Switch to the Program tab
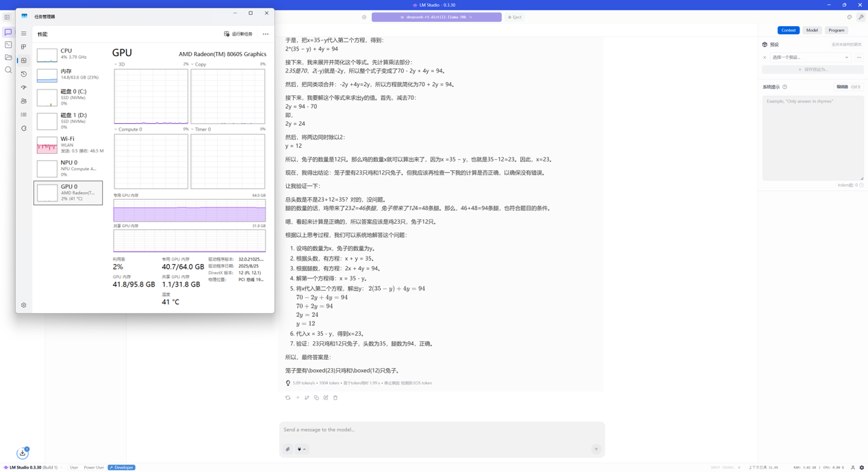Screen dimensions: 868x472 pyautogui.click(x=836, y=30)
